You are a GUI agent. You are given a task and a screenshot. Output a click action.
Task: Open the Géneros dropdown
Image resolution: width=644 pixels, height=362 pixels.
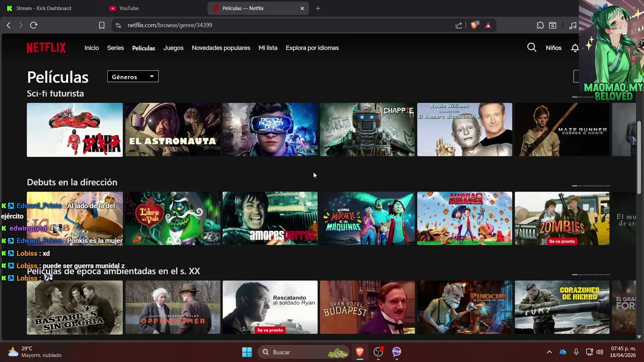tap(133, 76)
